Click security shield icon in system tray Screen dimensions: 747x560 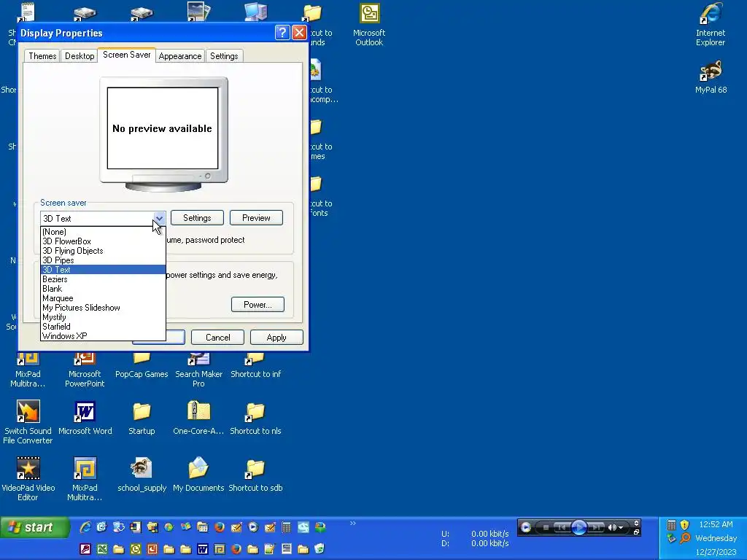pos(684,525)
